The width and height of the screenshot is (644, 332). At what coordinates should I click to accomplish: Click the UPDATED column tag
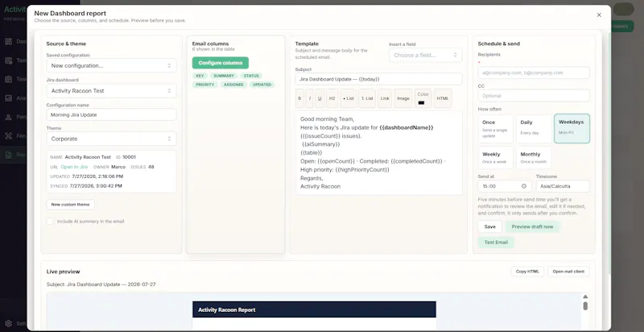pos(262,85)
